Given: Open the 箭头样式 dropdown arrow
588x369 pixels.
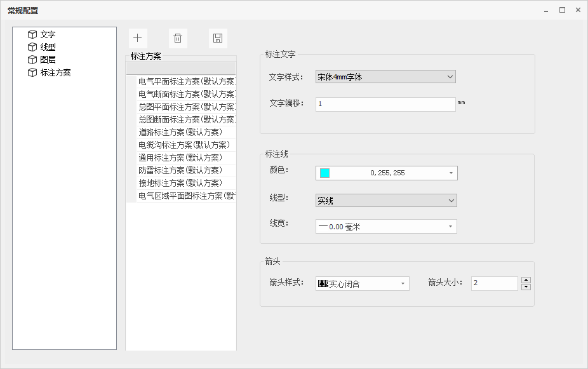Looking at the screenshot, I should 403,284.
